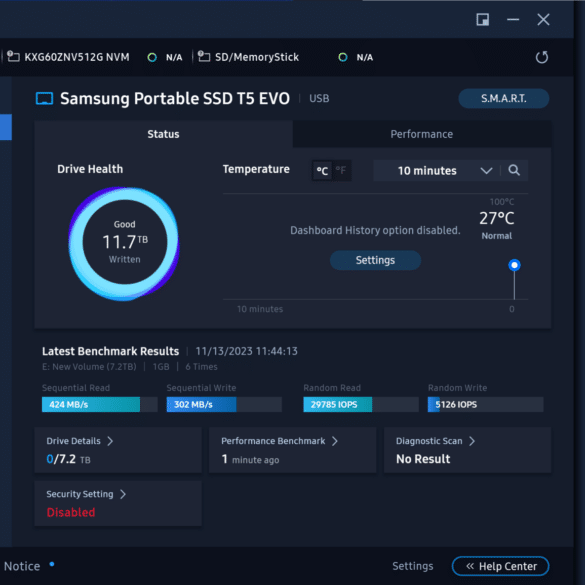Click the Sequential Read 424 MB/s bar
This screenshot has width=585, height=585.
pyautogui.click(x=100, y=404)
